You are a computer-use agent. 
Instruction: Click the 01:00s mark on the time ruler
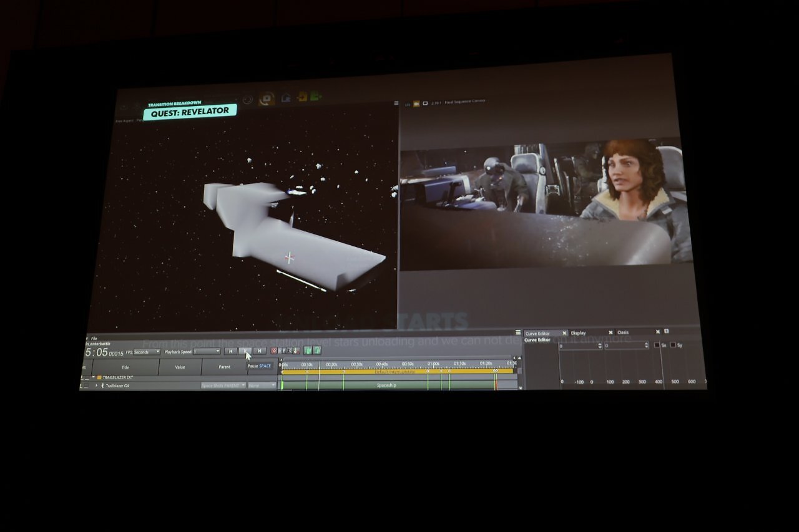(433, 364)
